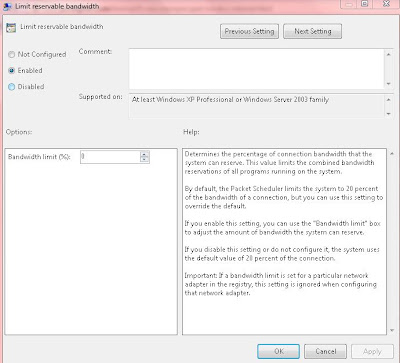
Task: Click help paragraph starting 'If you disable this setting'
Action: tap(282, 254)
